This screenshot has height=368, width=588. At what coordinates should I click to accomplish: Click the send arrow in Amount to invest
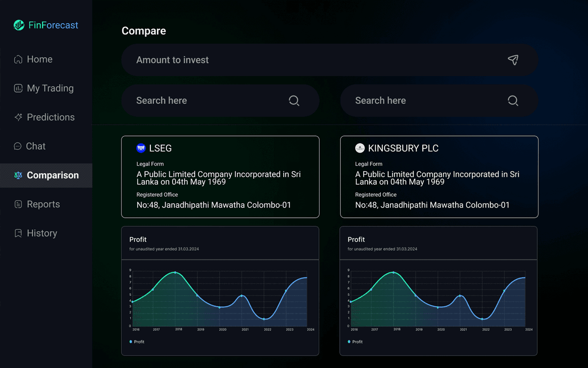513,59
